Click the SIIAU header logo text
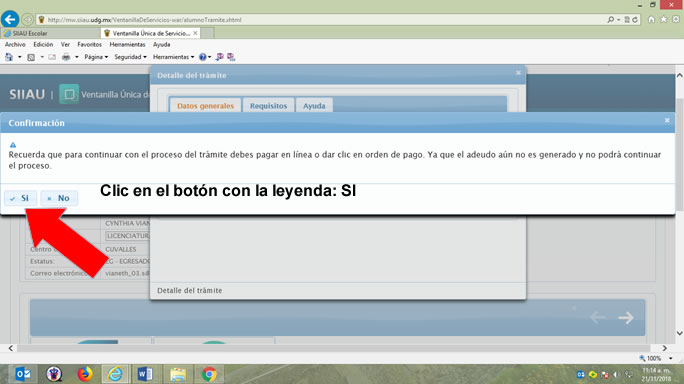This screenshot has height=384, width=684. point(27,94)
